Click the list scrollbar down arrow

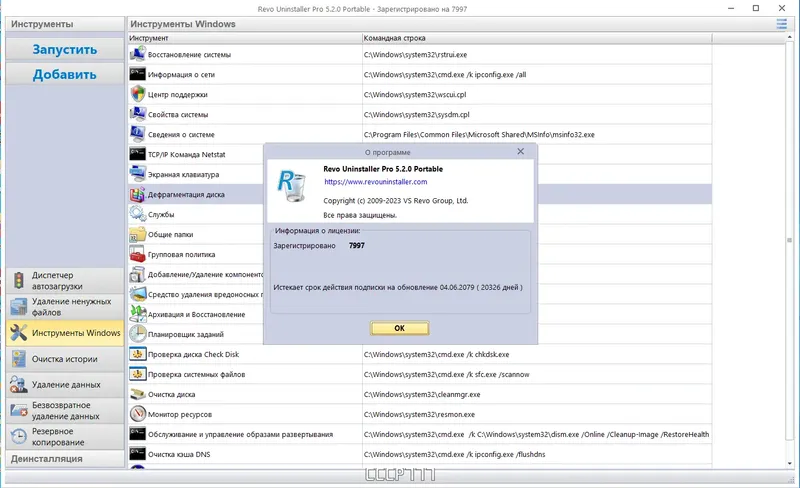pos(790,463)
